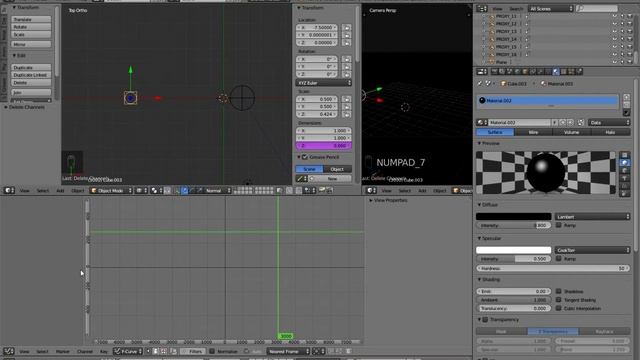Select the translate manipulator arrow icon
The height and width of the screenshot is (360, 640).
[x=184, y=190]
